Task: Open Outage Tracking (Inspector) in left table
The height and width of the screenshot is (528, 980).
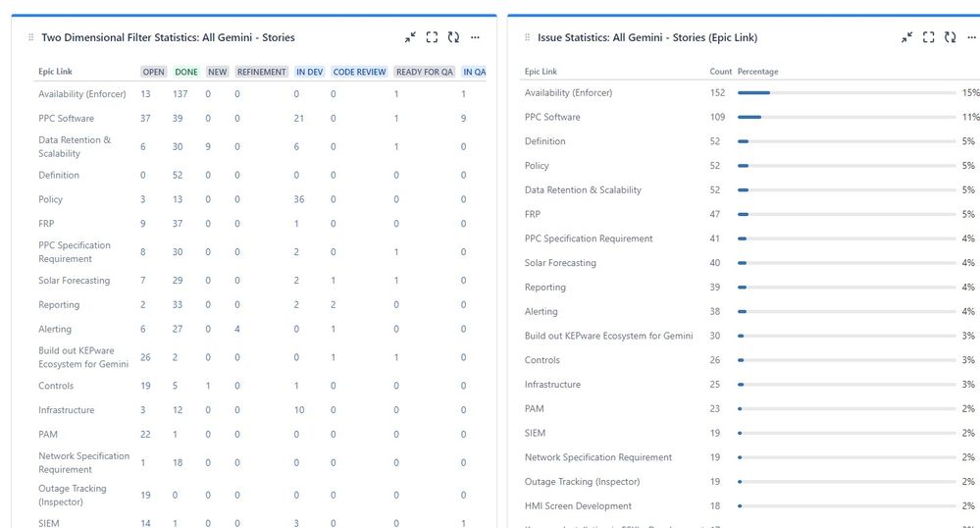Action: (x=73, y=495)
